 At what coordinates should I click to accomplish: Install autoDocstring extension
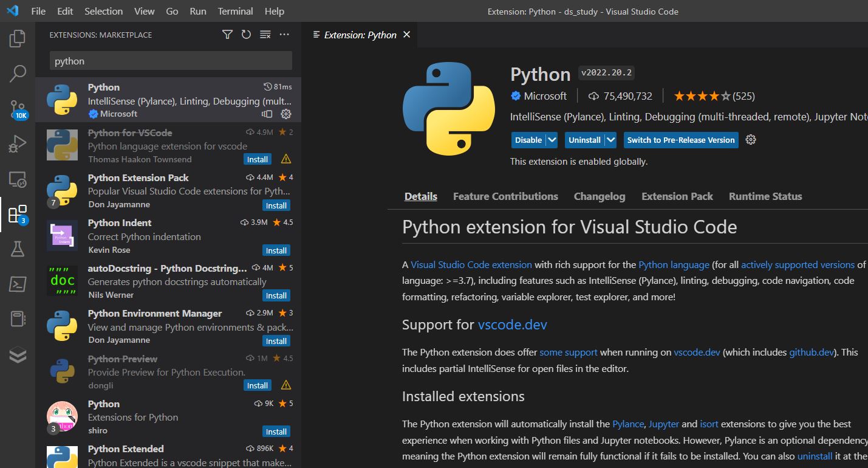coord(276,295)
